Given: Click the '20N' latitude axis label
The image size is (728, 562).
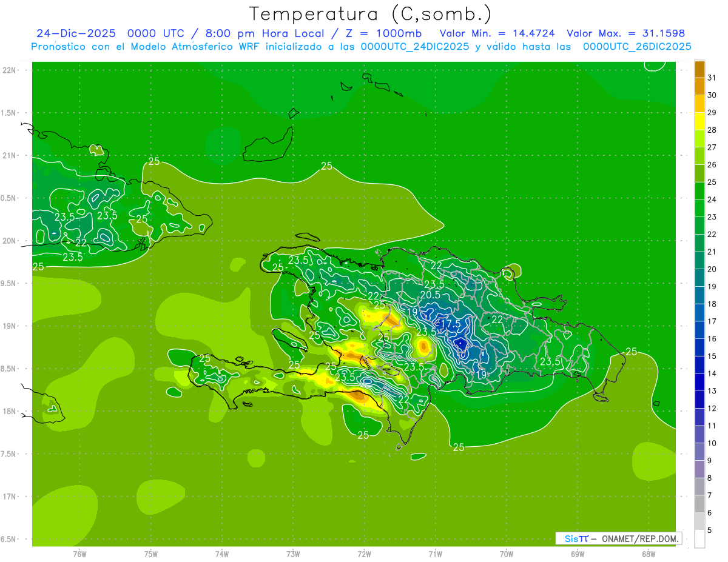Looking at the screenshot, I should [x=10, y=241].
